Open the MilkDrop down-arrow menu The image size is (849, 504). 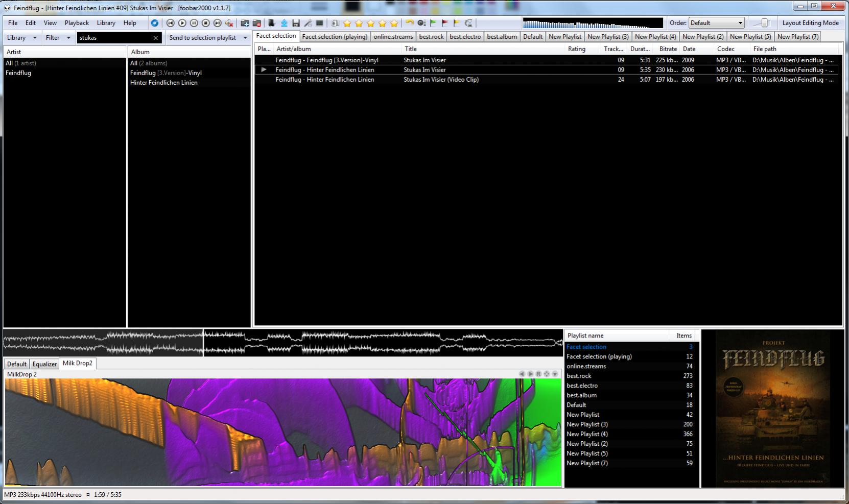click(555, 374)
